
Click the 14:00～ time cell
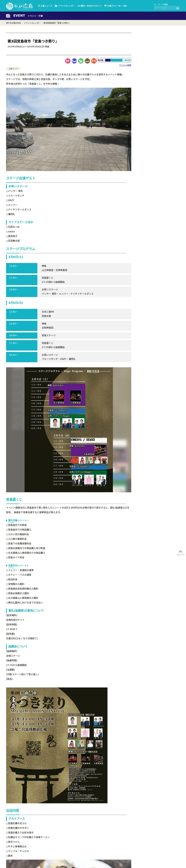(x=22, y=326)
